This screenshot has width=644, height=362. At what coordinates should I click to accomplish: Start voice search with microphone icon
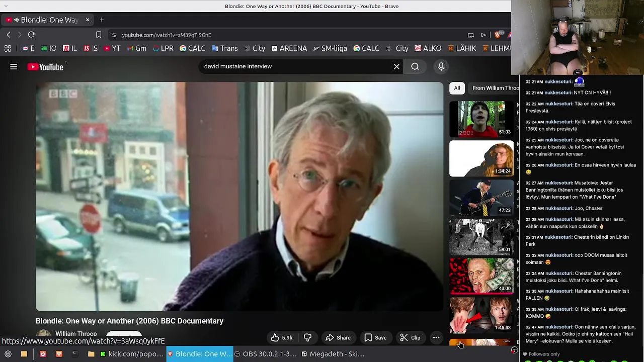tap(441, 66)
